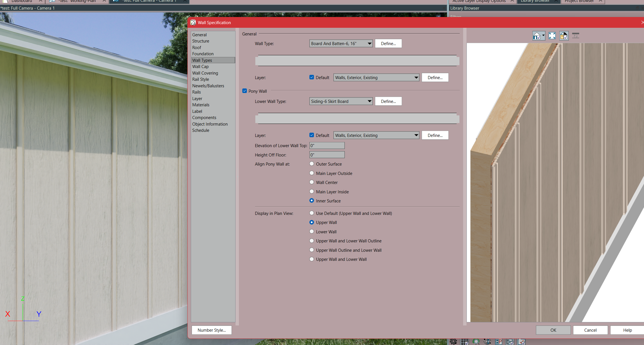Uncheck the Pony Wall checkbox

245,91
